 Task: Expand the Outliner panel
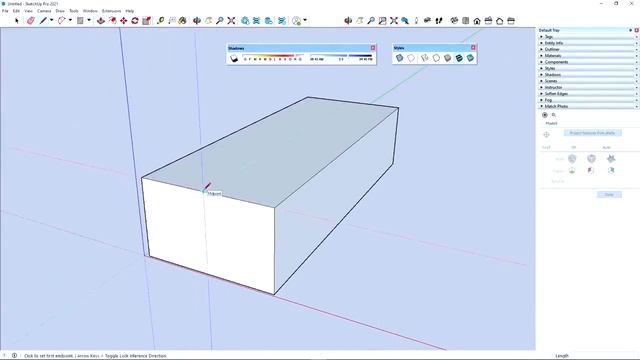click(588, 49)
